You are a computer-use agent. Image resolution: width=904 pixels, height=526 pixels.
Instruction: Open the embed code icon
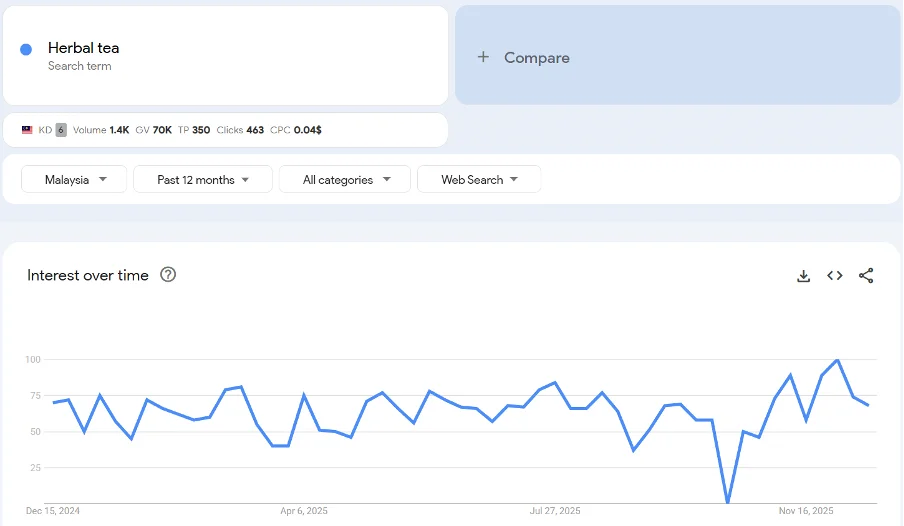point(835,276)
